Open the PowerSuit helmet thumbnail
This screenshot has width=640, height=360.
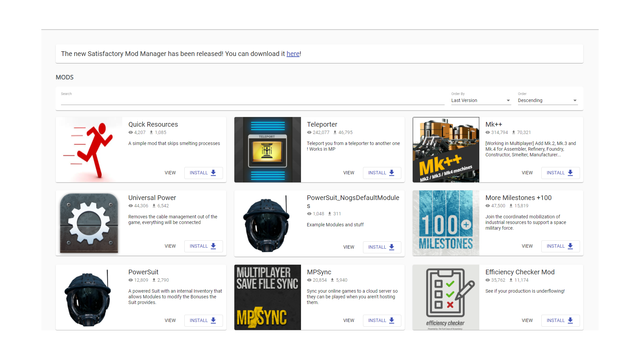(x=89, y=298)
